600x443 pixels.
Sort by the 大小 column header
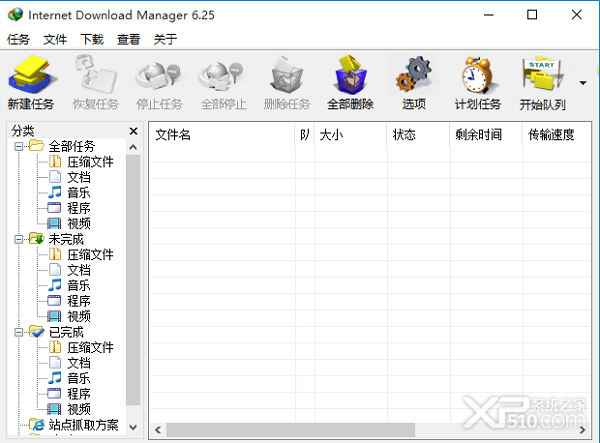(x=351, y=135)
